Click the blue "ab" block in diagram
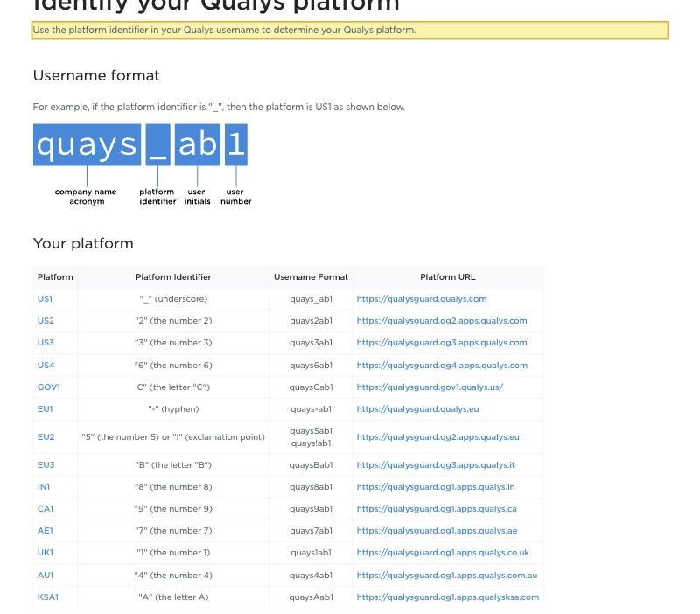 (198, 144)
